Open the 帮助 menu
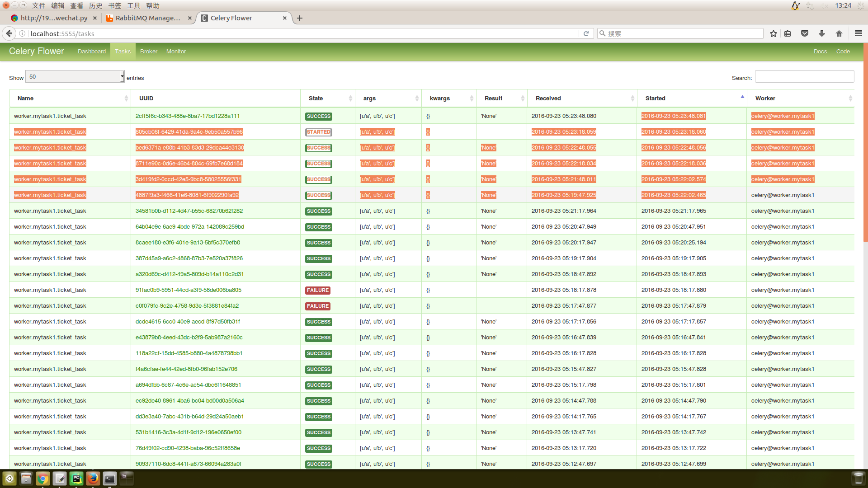 pos(152,5)
